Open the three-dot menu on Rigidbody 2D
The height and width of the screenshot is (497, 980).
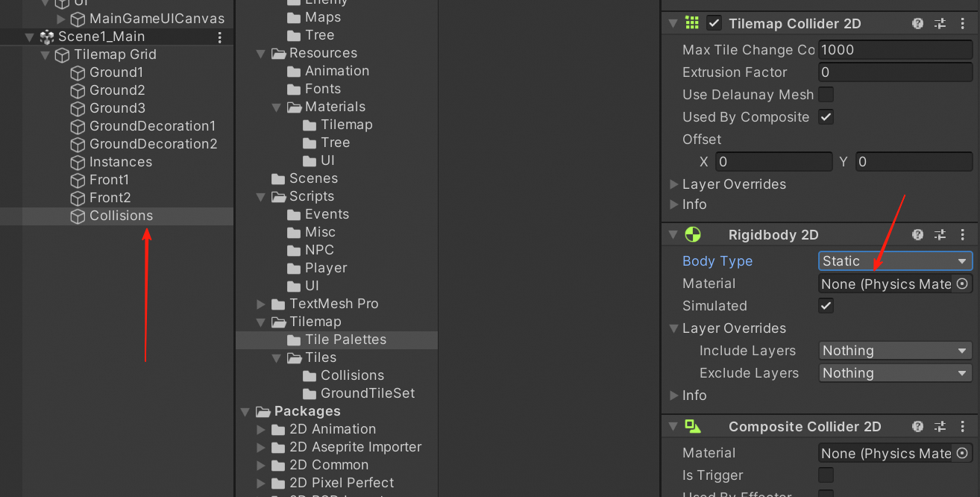(963, 234)
